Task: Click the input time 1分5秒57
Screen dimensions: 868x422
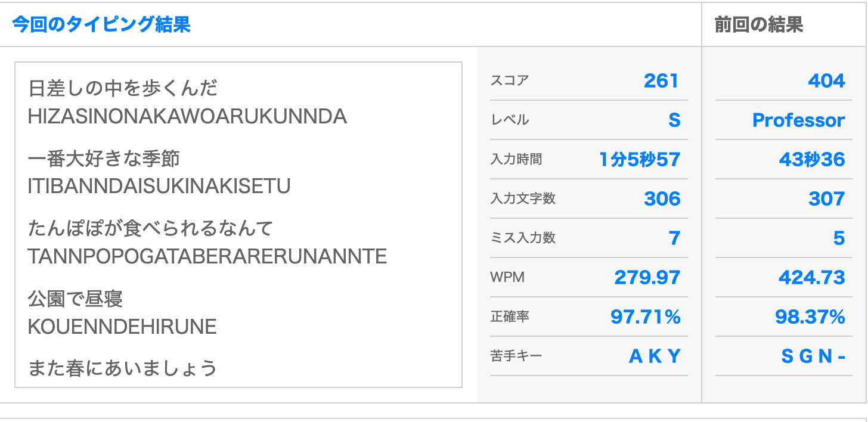Action: click(x=640, y=159)
